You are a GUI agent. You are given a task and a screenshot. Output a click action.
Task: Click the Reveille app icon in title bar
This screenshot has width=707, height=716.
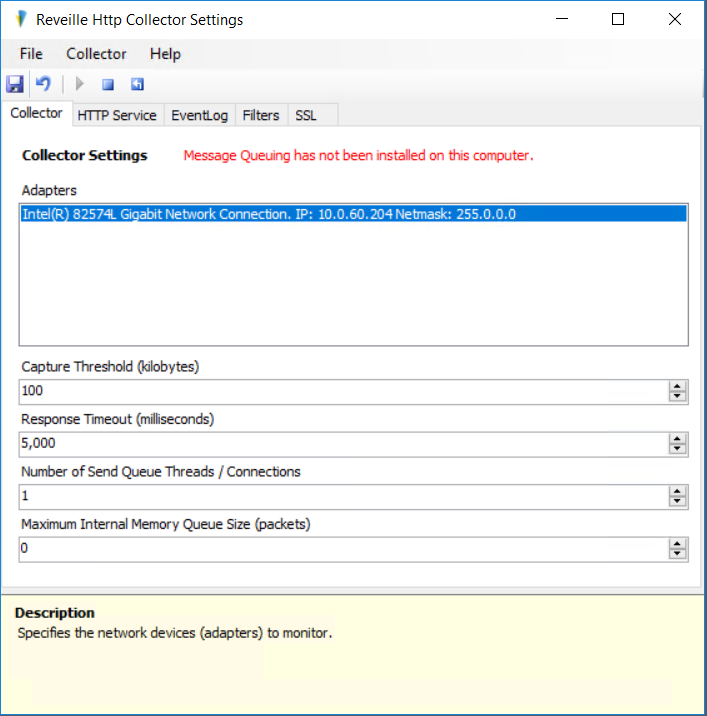pos(21,20)
